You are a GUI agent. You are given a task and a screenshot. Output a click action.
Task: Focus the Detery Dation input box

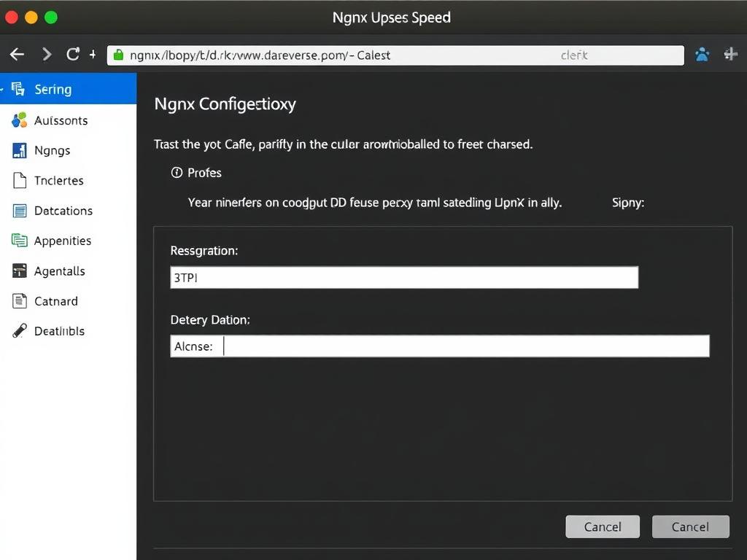pos(440,346)
